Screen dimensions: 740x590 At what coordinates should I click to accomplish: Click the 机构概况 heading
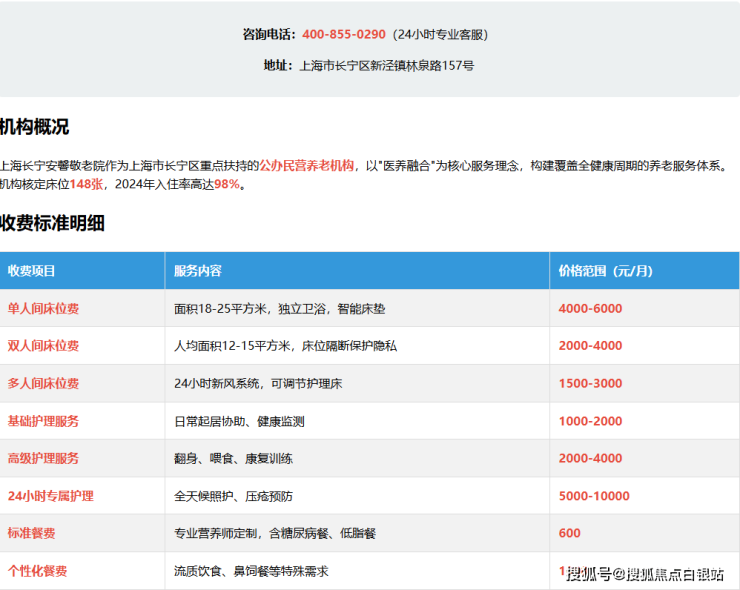coord(35,127)
